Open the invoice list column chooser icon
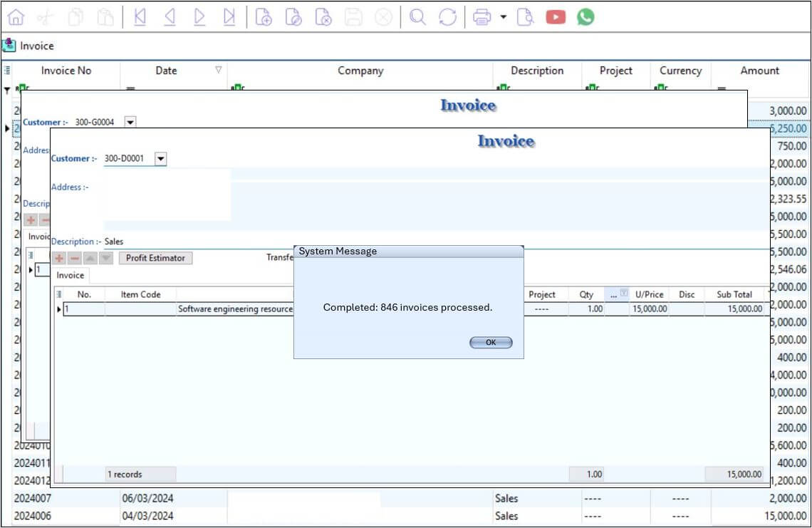The width and height of the screenshot is (812, 528). pos(7,70)
